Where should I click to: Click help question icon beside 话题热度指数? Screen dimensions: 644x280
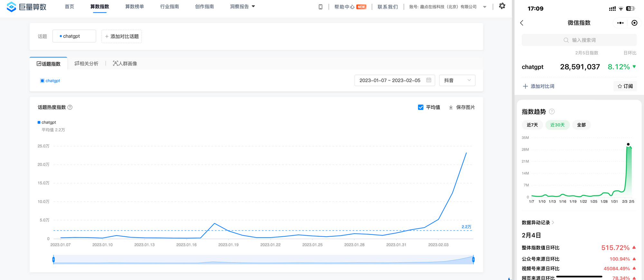click(70, 107)
